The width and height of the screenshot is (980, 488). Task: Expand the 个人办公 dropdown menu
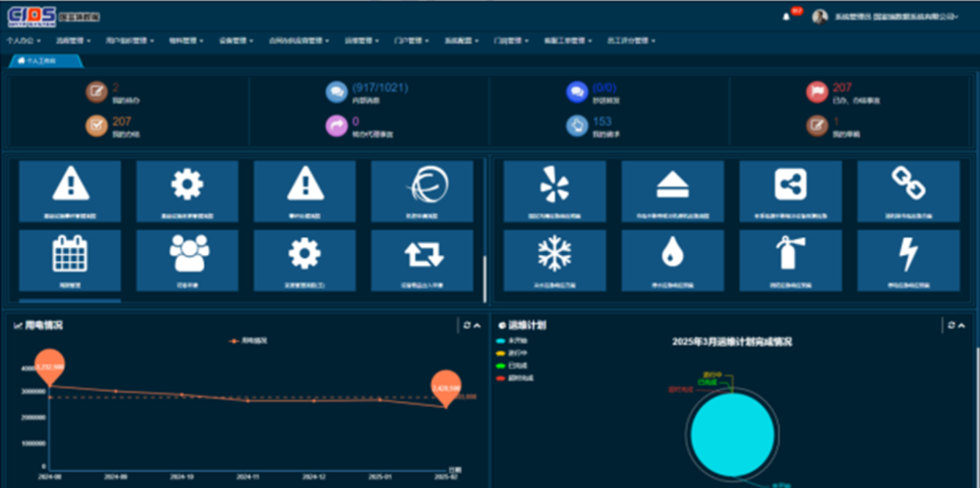coord(25,41)
